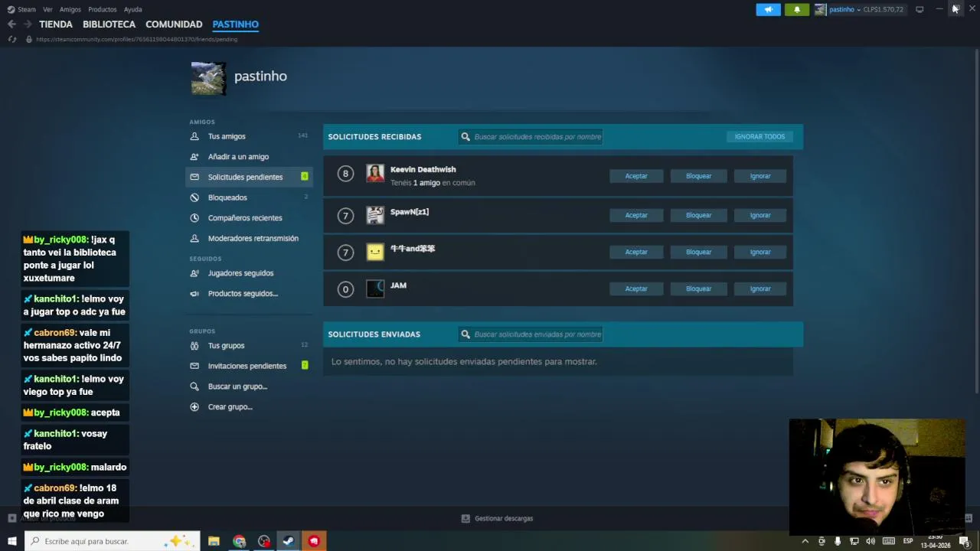Image resolution: width=980 pixels, height=551 pixels.
Task: Open the Ayuda menu
Action: coord(132,9)
